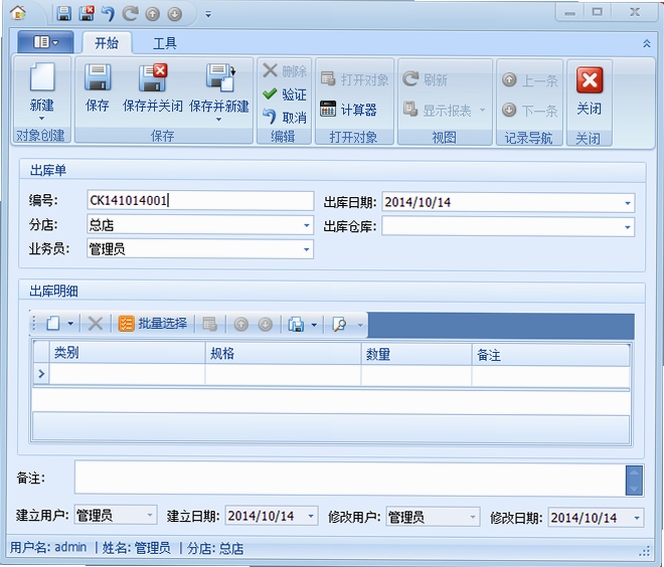
Task: Click 显示报表 show report button
Action: [444, 111]
